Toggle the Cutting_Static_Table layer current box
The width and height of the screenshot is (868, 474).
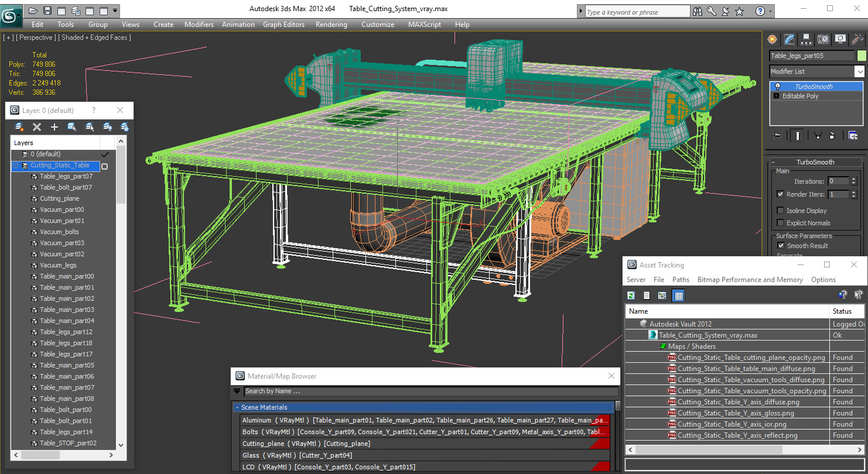click(105, 166)
